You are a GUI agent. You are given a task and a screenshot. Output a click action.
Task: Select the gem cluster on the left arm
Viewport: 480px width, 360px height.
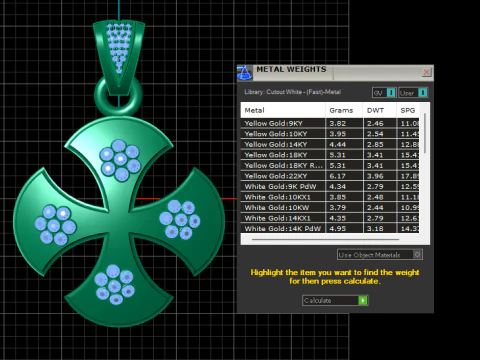point(55,225)
